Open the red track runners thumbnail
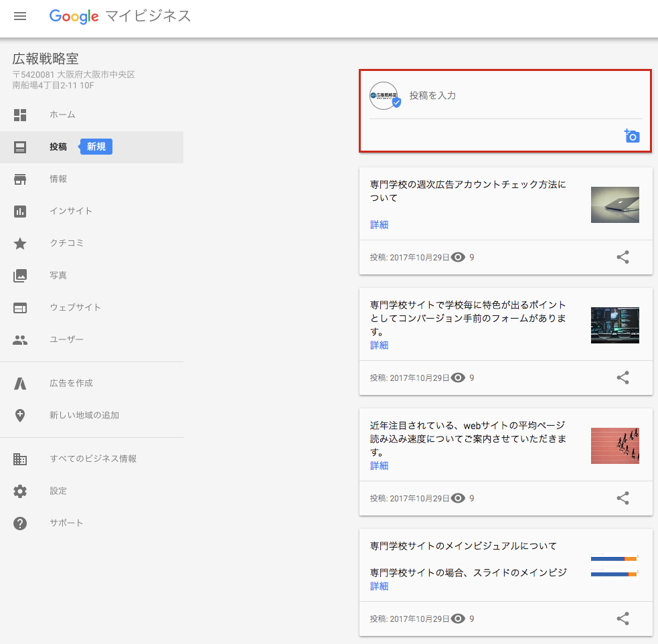This screenshot has height=644, width=658. pyautogui.click(x=614, y=446)
